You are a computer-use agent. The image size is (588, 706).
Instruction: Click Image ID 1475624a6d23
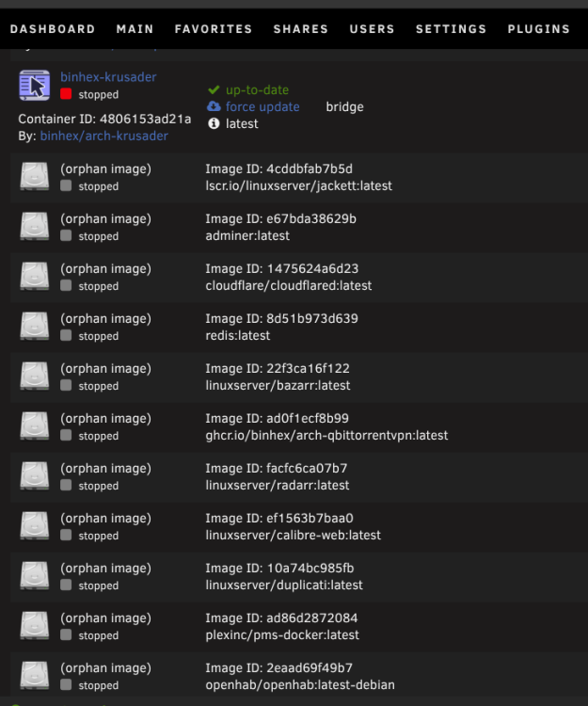tap(282, 269)
